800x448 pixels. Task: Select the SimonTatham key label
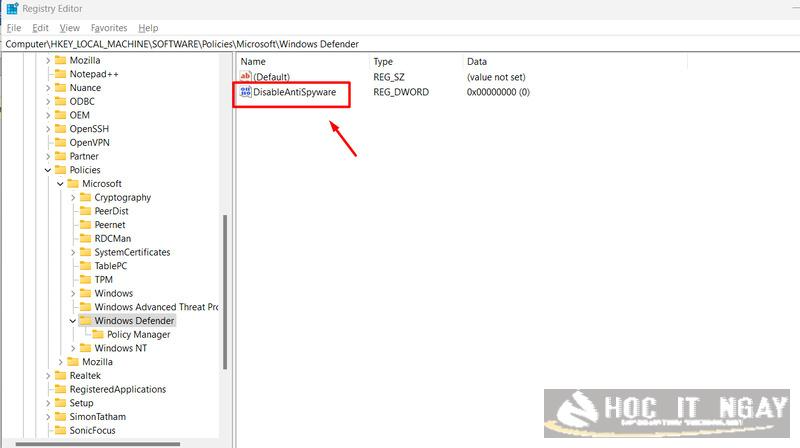pos(98,417)
